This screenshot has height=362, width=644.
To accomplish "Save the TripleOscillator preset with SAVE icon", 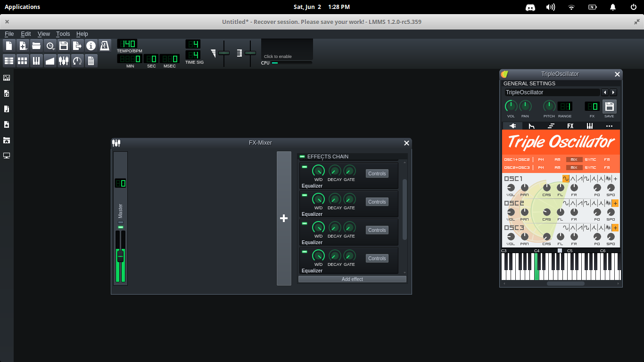I will pyautogui.click(x=609, y=107).
